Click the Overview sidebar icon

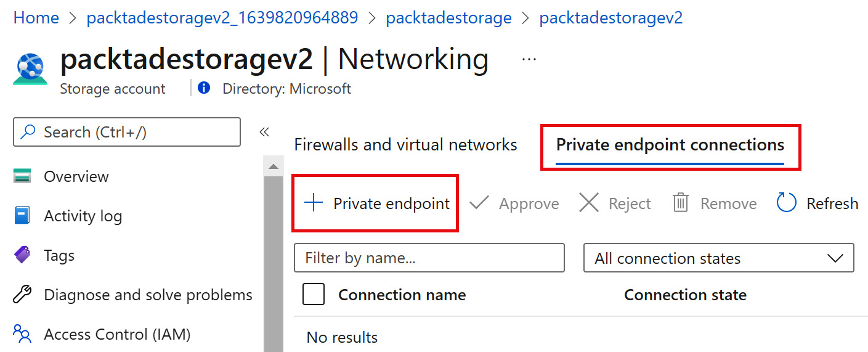point(22,177)
